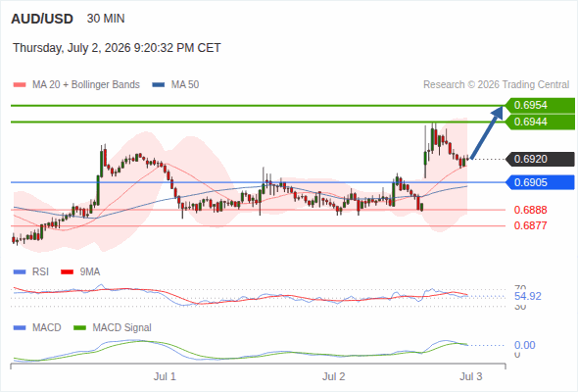Screen dimensions: 578x392
Task: Click the 30 MIN timeframe label
Action: (106, 19)
